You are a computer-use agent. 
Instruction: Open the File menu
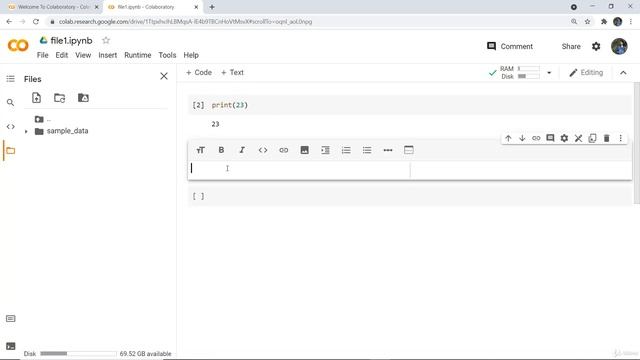pyautogui.click(x=42, y=55)
